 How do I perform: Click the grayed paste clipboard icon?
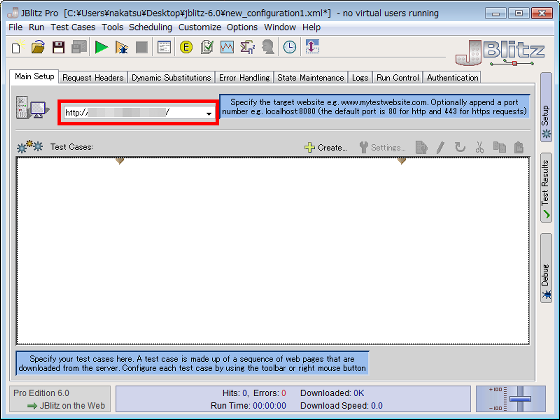pos(519,147)
